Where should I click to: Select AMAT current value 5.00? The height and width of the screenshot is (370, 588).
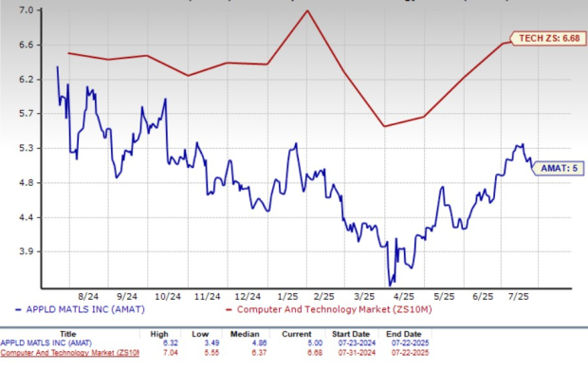point(315,343)
